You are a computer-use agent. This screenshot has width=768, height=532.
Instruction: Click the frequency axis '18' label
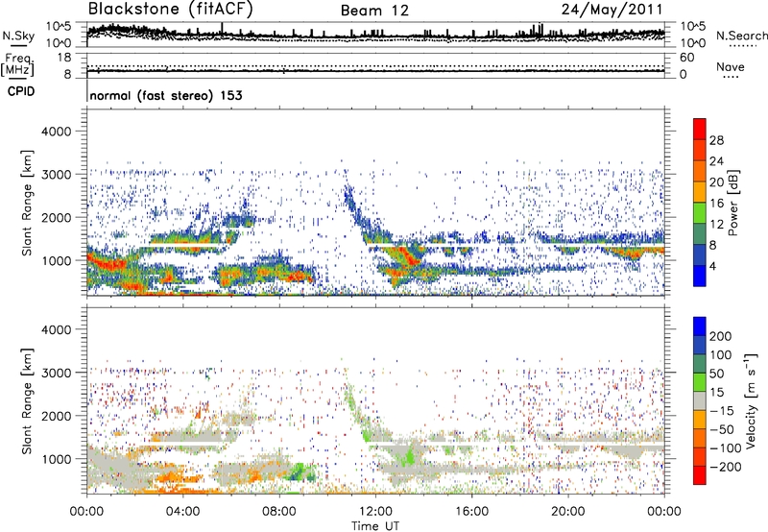(x=64, y=58)
